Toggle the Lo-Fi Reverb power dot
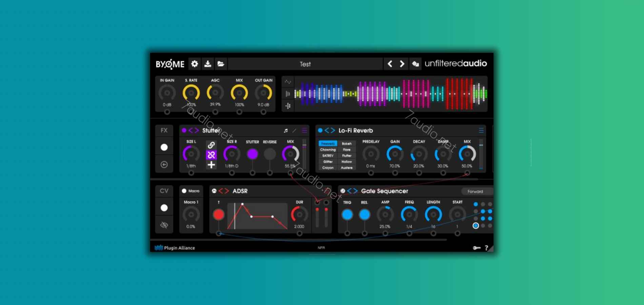 tap(320, 130)
